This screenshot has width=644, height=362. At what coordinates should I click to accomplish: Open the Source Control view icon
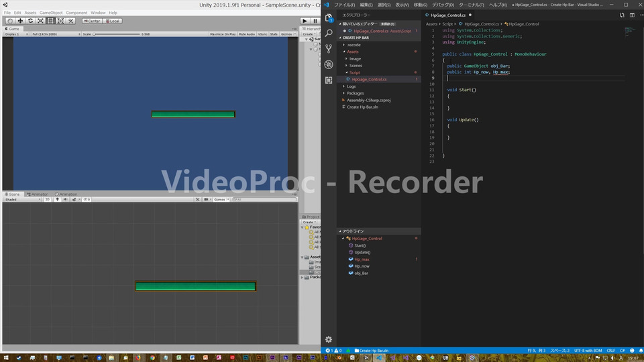(329, 49)
